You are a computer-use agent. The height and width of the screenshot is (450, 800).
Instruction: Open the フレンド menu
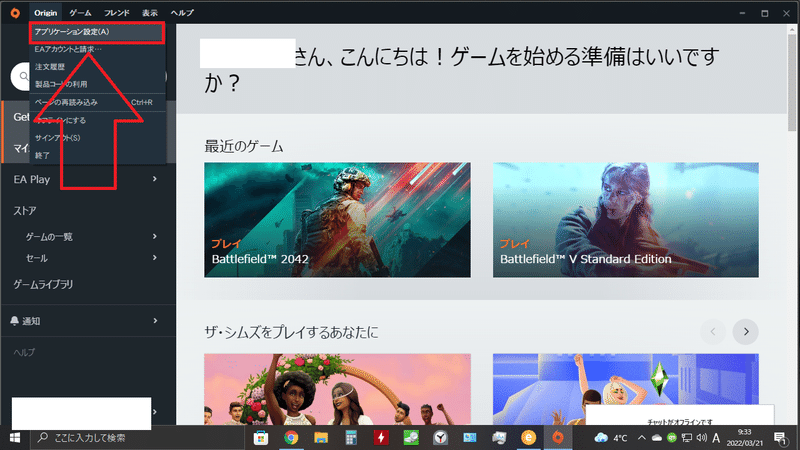[117, 13]
